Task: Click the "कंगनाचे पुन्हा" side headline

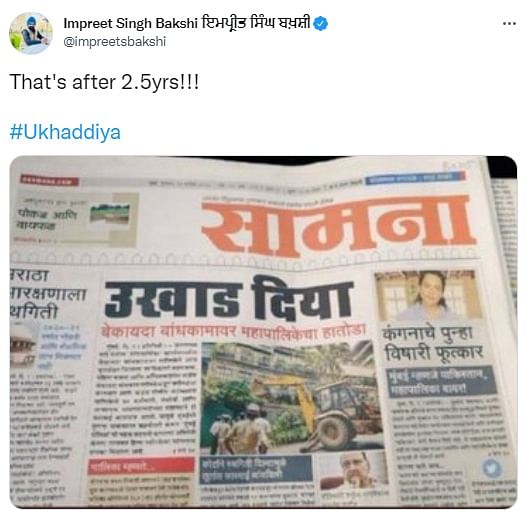Action: tap(428, 333)
